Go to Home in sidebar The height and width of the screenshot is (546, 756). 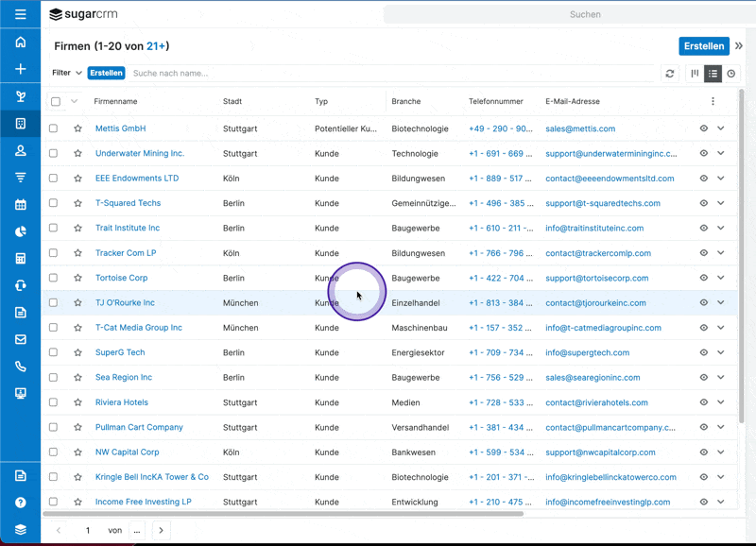tap(20, 43)
